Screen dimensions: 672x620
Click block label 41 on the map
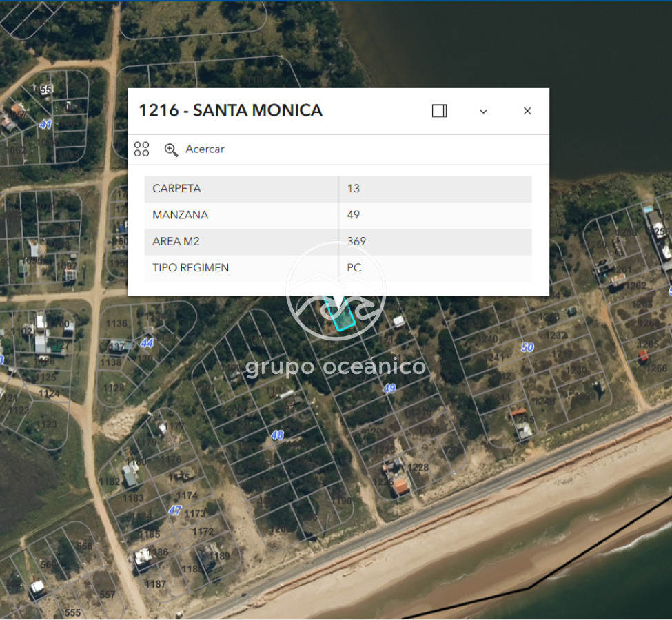[x=45, y=125]
